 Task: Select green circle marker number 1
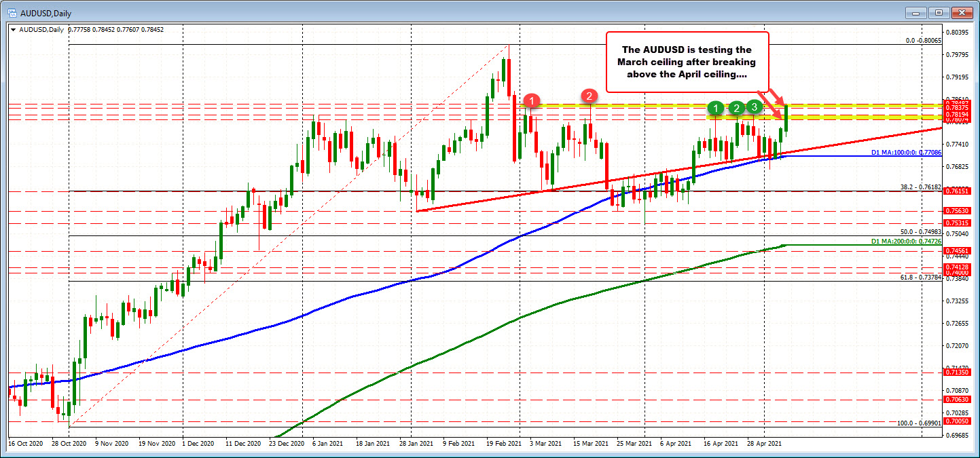point(715,107)
